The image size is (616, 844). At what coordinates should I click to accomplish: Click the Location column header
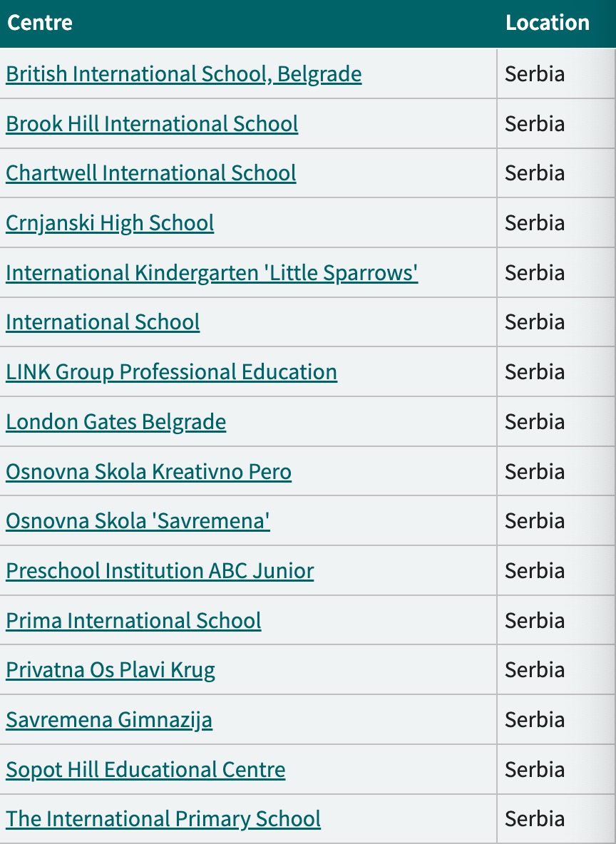[x=547, y=23]
